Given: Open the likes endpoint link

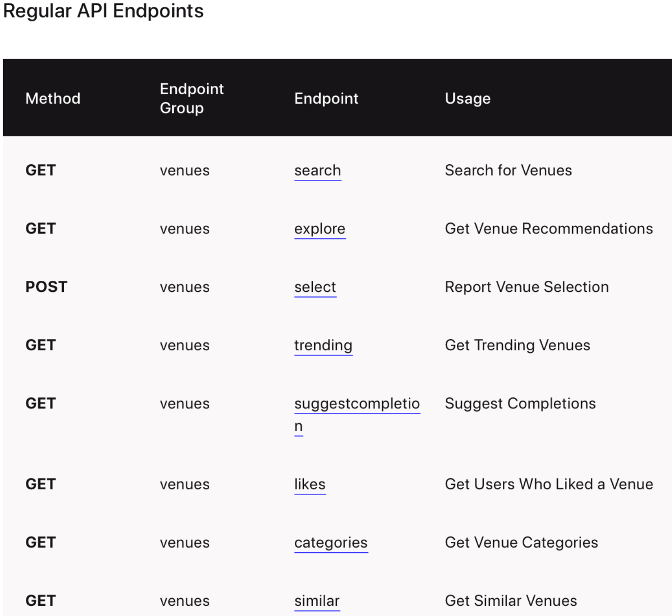Looking at the screenshot, I should pos(310,484).
